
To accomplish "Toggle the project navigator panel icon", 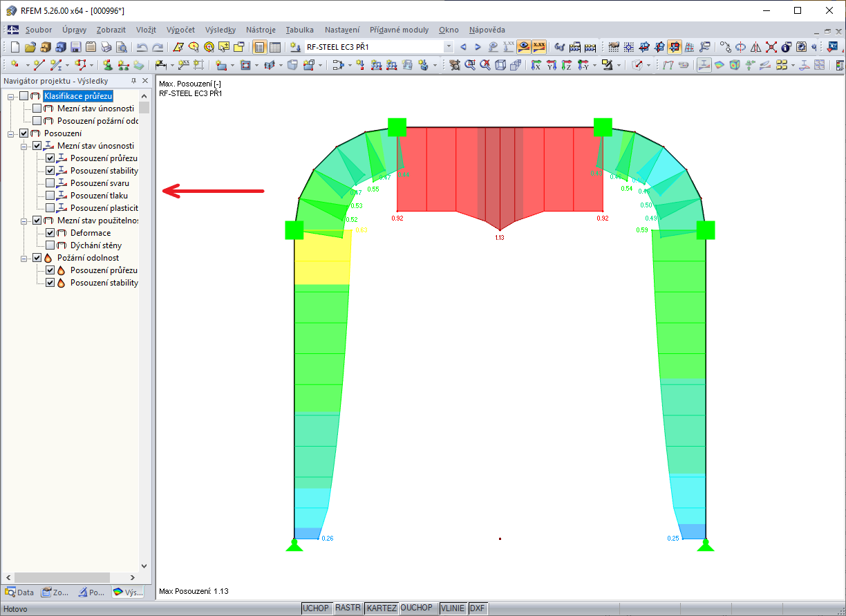I will tap(259, 47).
